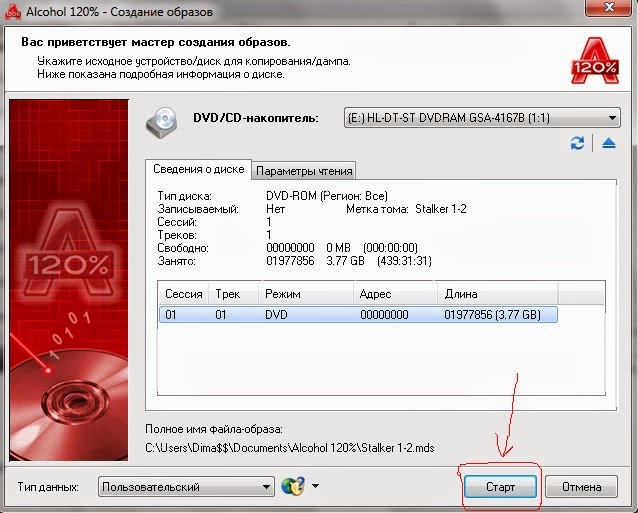638x513 pixels.
Task: Close the Alcohol 120% wizard window
Action: pyautogui.click(x=609, y=7)
